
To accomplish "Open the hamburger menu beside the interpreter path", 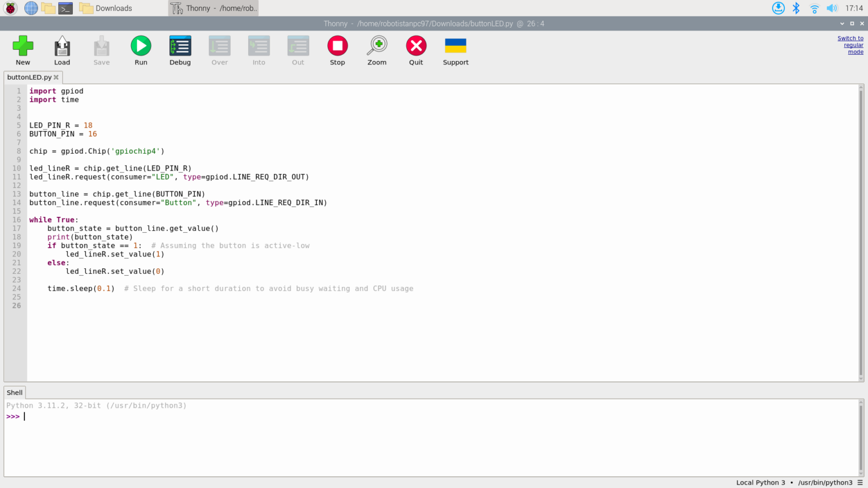I will [x=861, y=482].
